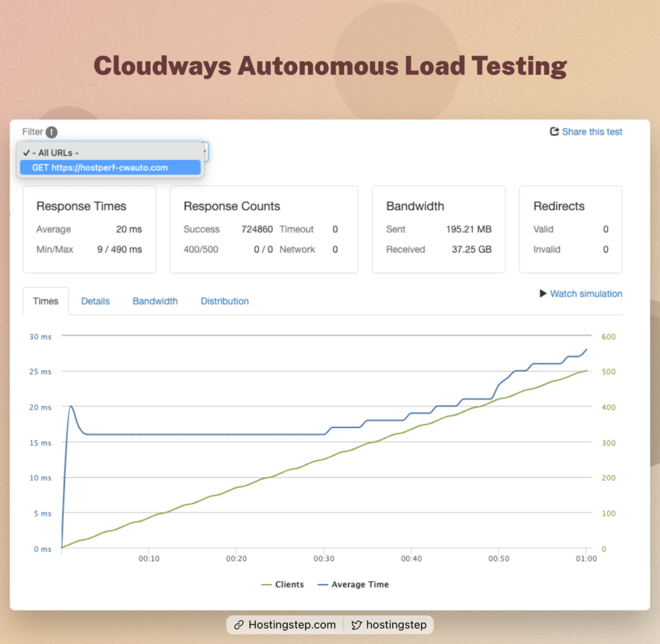This screenshot has width=660, height=644.
Task: Click the 'Valid' redirects label
Action: coord(543,229)
